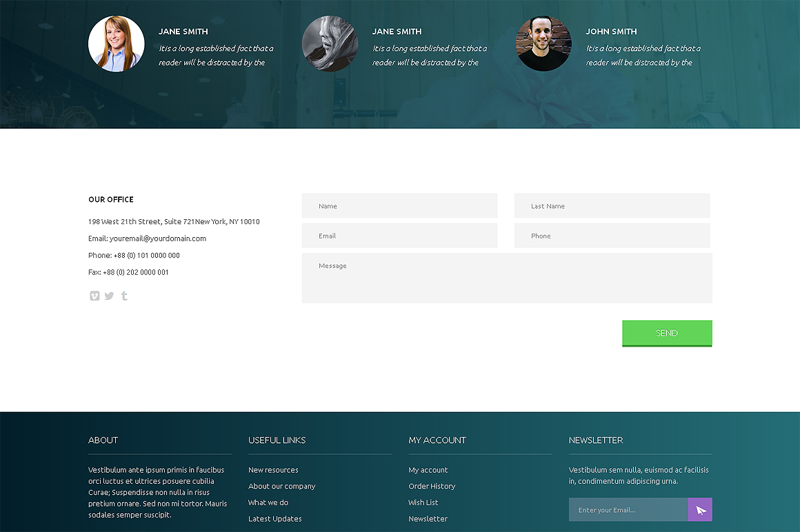Screen dimensions: 800x532
Task: Click the Newsletter link under My Account
Action: click(x=428, y=518)
